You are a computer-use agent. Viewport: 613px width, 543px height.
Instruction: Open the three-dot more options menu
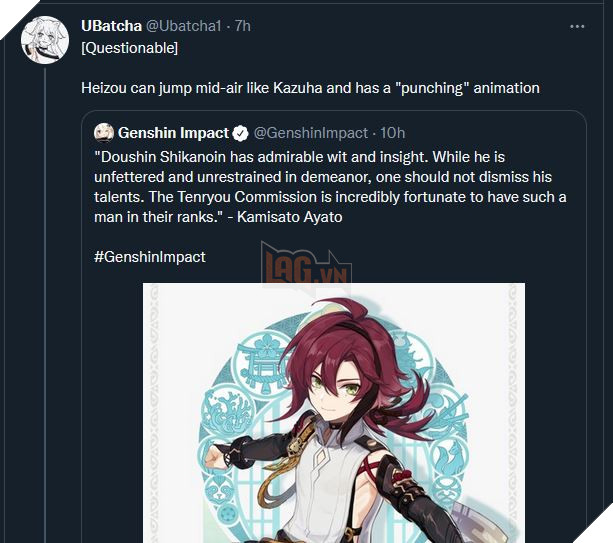click(576, 25)
